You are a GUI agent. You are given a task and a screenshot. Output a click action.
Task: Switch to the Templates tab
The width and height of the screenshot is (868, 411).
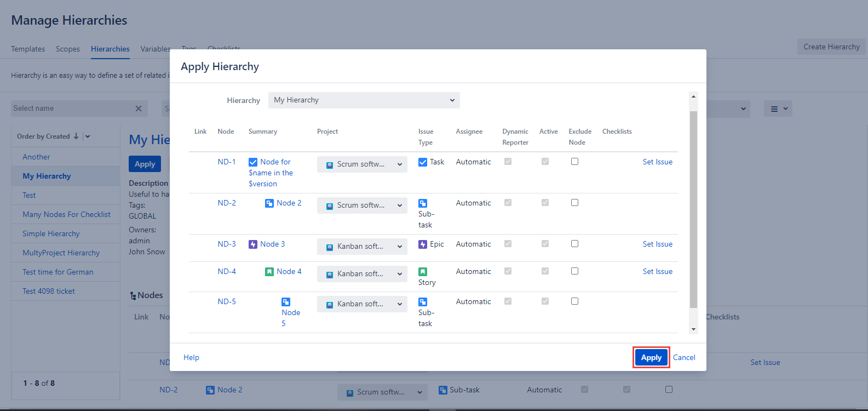tap(28, 49)
